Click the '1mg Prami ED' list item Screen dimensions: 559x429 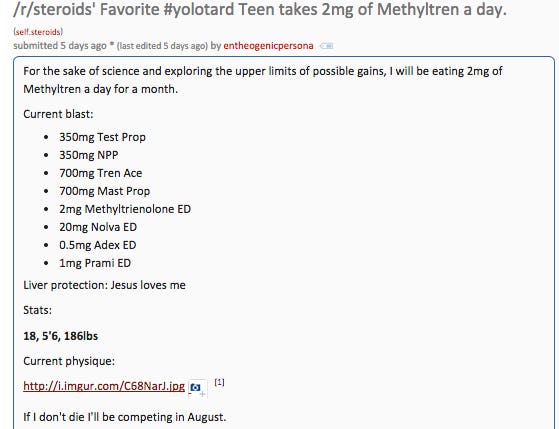coord(95,263)
